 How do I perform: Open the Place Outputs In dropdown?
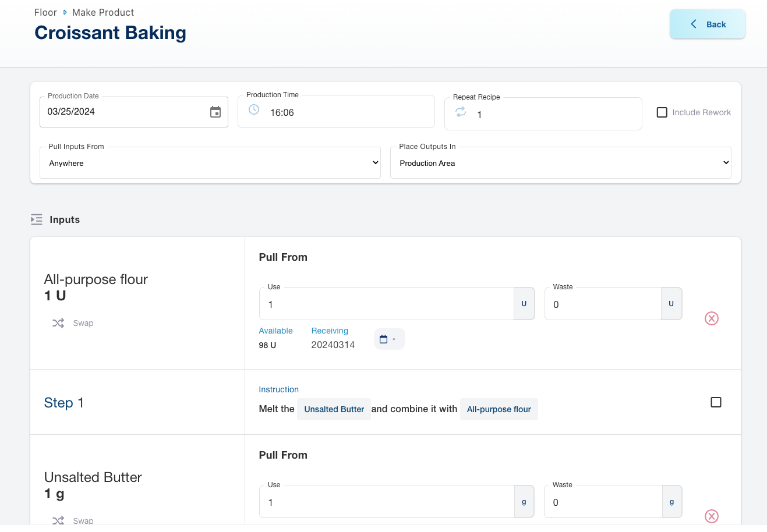(560, 163)
